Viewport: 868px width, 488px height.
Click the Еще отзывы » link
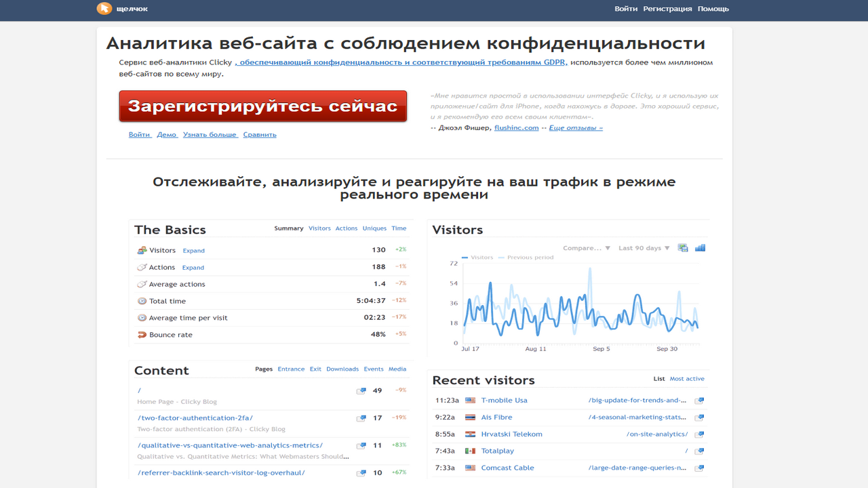pyautogui.click(x=576, y=127)
